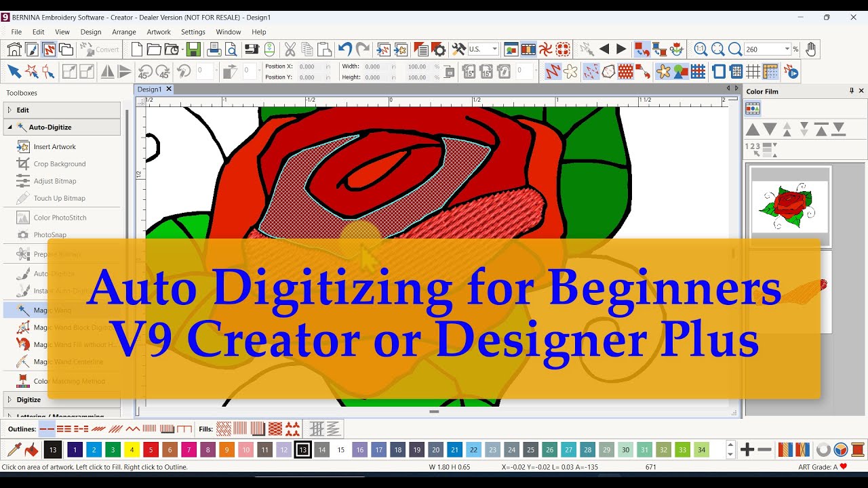Open the Home screen house icon
Image resolution: width=868 pixels, height=488 pixels.
pyautogui.click(x=15, y=49)
